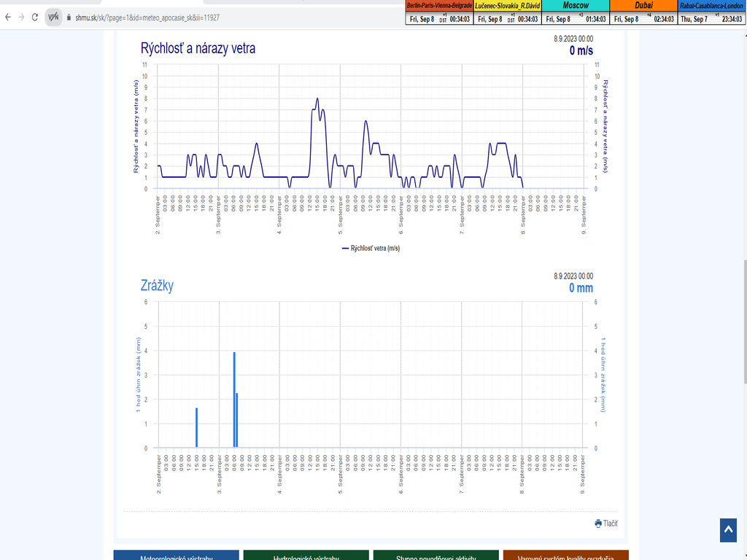Click the site lock icon
Viewport: 747px width, 560px height.
click(x=69, y=17)
